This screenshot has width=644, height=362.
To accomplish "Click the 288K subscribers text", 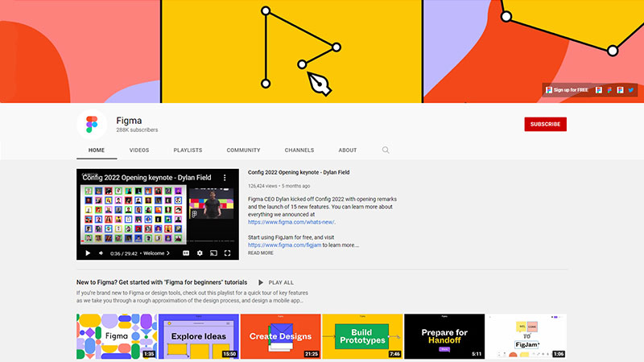I will click(x=137, y=130).
